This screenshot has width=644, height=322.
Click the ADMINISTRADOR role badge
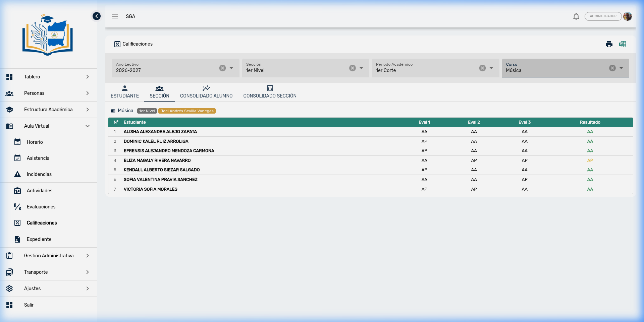click(603, 16)
